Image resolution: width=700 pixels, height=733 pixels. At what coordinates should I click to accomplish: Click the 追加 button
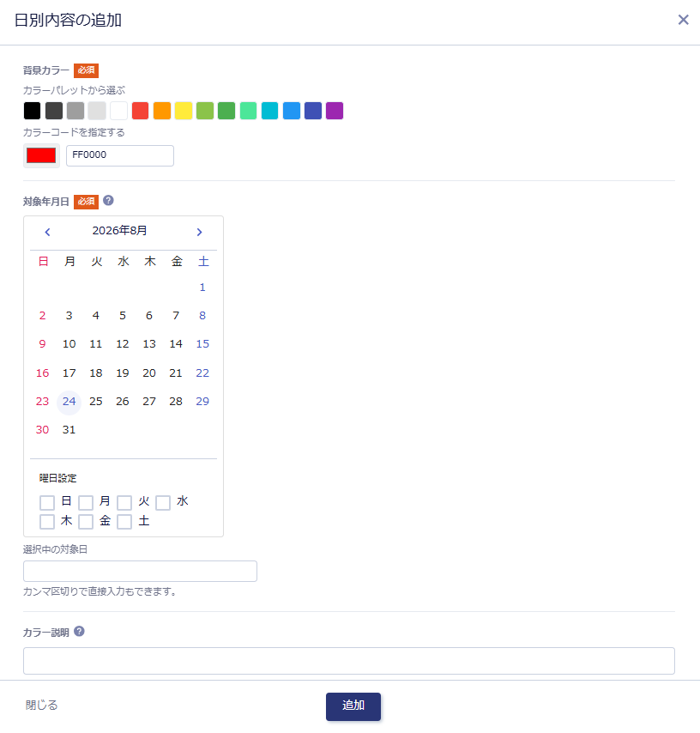353,706
